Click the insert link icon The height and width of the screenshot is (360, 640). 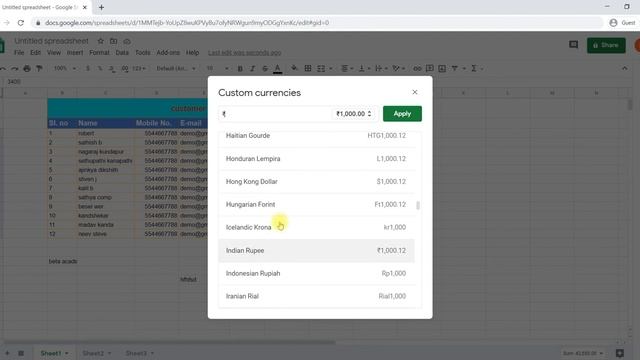pos(417,69)
